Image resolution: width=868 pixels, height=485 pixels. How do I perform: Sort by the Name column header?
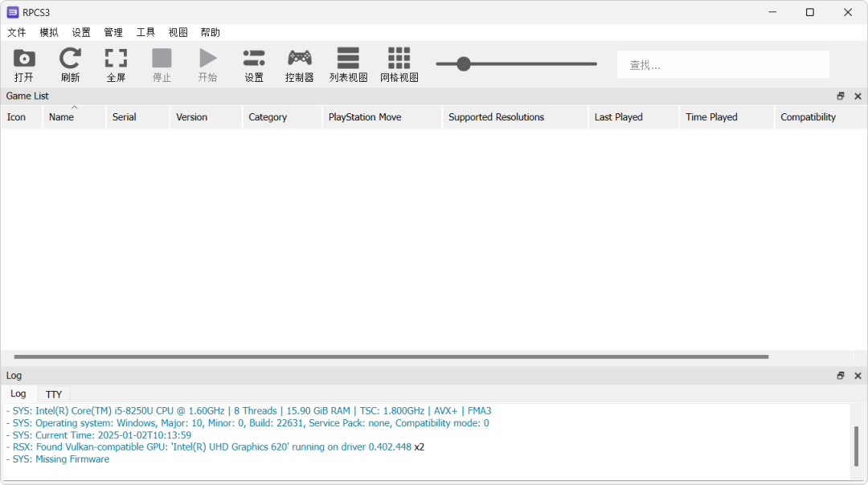[x=74, y=117]
